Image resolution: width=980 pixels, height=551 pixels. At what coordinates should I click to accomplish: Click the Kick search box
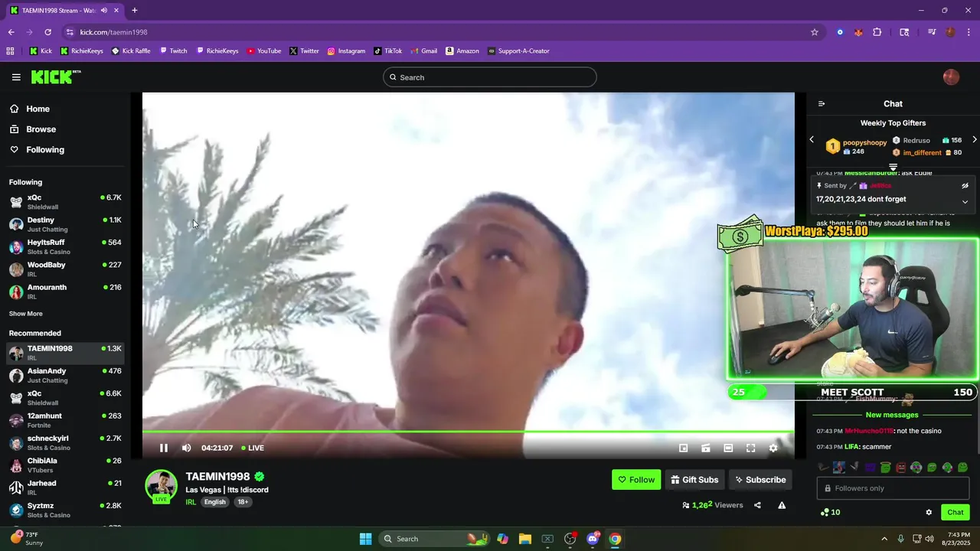[489, 77]
